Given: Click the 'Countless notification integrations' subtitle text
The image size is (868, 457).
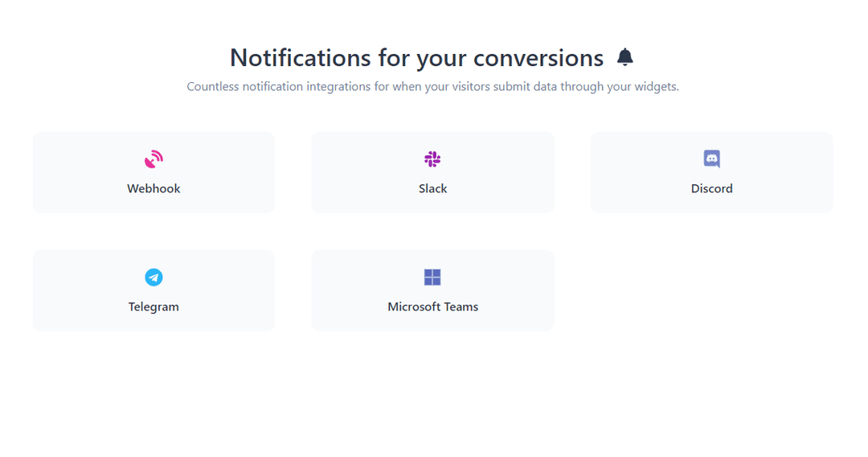Looking at the screenshot, I should 433,86.
